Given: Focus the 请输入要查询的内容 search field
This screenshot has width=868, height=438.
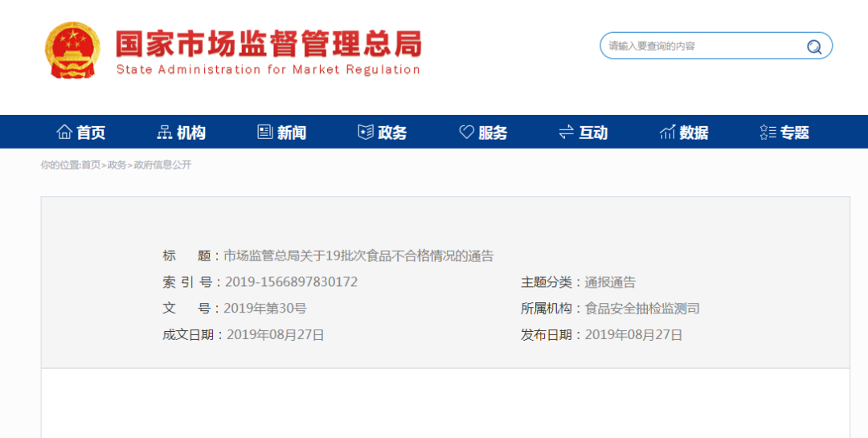Looking at the screenshot, I should (699, 47).
